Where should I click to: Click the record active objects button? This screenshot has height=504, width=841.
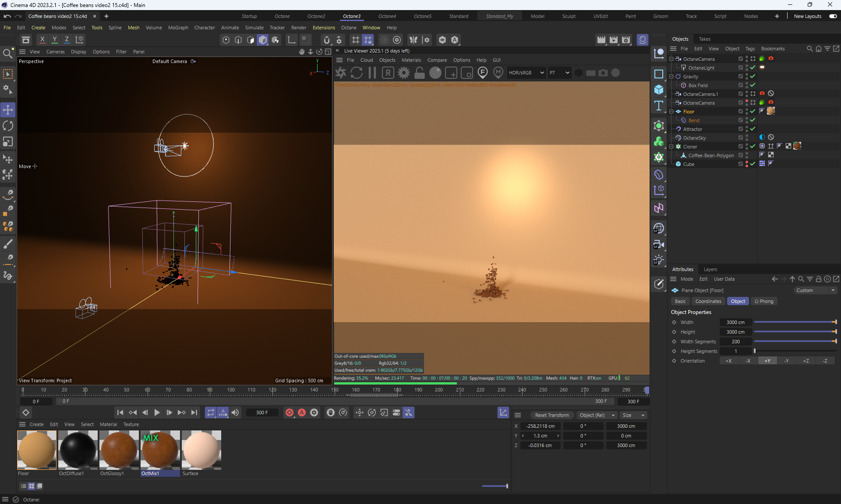(289, 412)
